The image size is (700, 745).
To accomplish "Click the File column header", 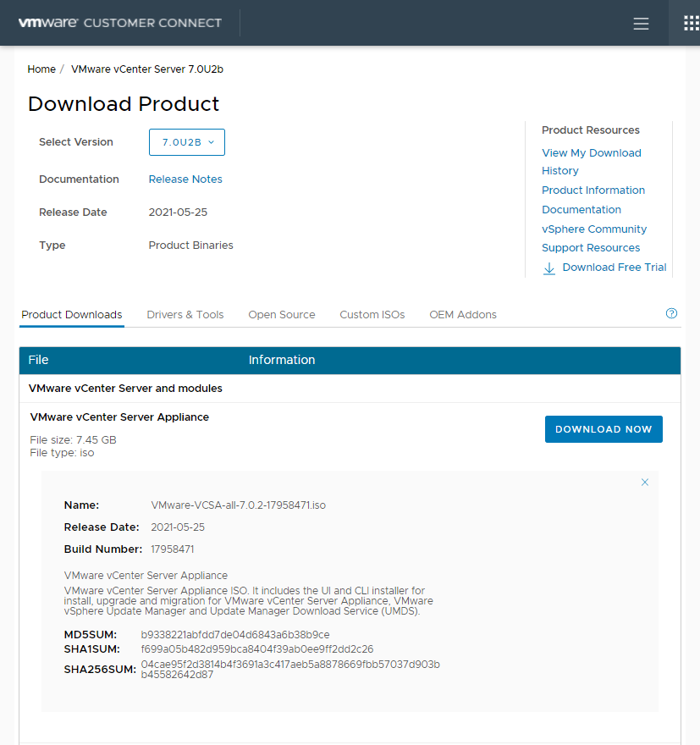I will (38, 360).
